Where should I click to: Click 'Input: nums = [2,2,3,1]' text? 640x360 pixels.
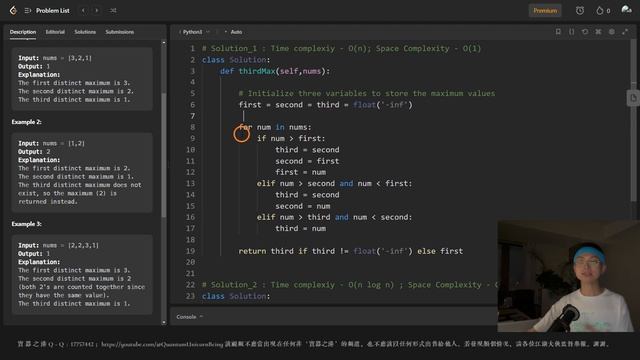tap(58, 245)
